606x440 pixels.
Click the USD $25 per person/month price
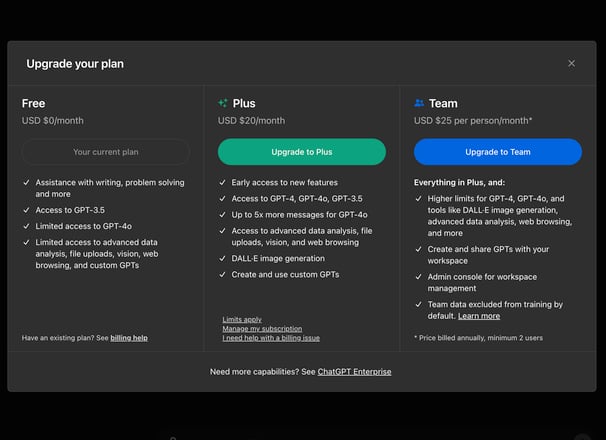coord(473,121)
